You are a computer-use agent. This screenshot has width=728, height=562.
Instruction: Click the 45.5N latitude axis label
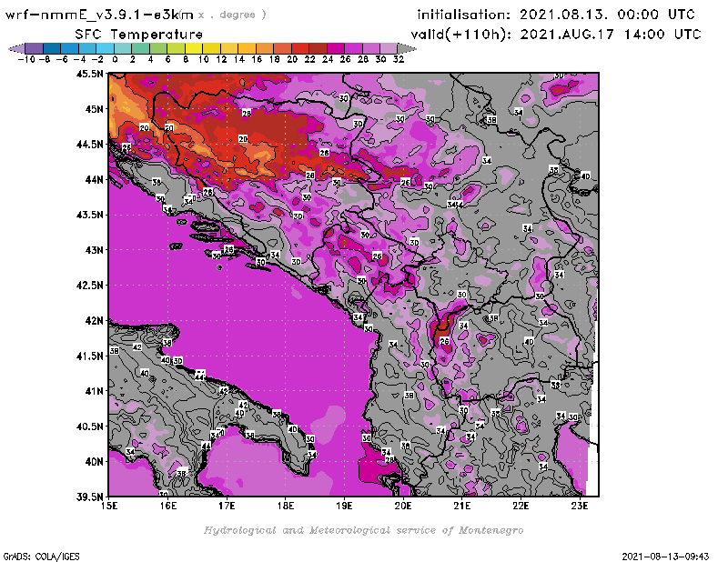tap(89, 74)
